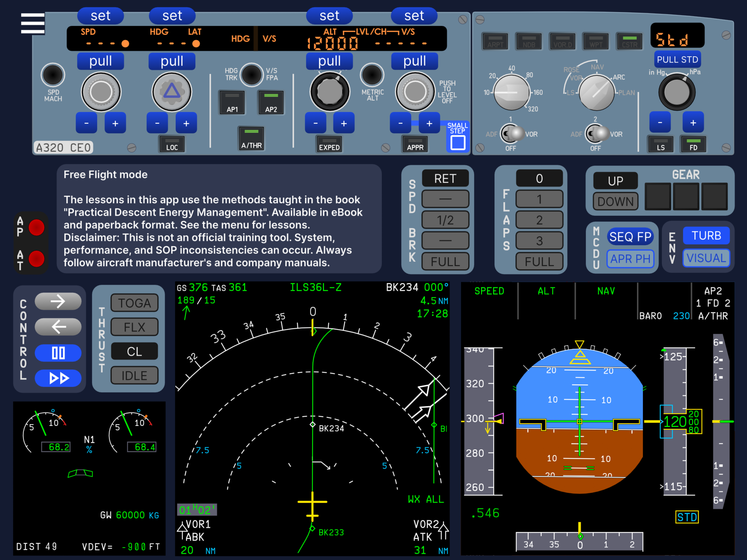Toggle the AP1 autopilot button

(232, 103)
